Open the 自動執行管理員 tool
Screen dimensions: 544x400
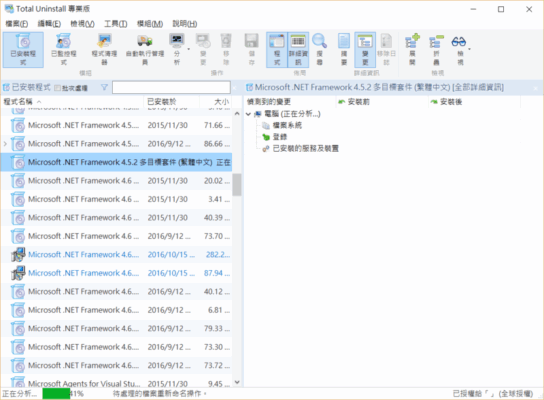pos(145,50)
